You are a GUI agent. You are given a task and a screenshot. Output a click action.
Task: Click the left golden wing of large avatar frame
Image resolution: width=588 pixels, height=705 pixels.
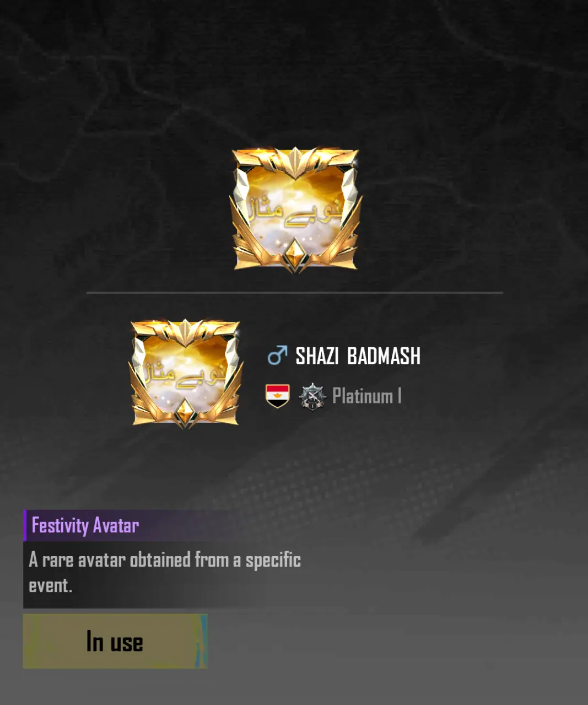(x=247, y=243)
